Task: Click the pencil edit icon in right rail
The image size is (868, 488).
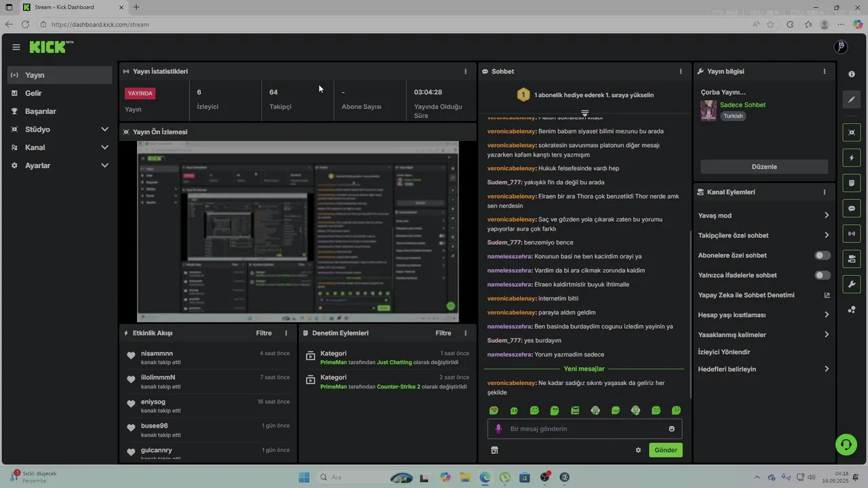Action: click(852, 100)
